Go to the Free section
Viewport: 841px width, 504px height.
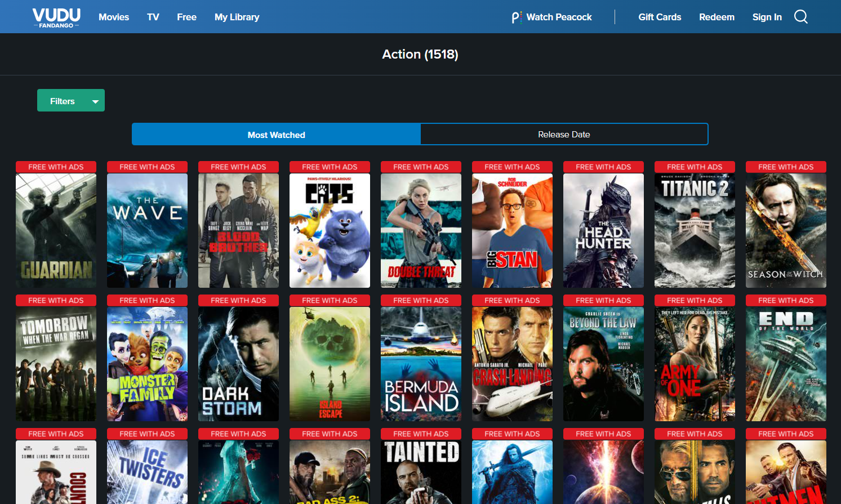click(186, 17)
